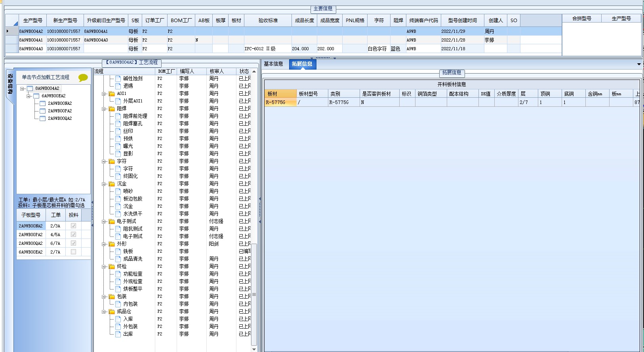Collapse the 字符 process group
644x352 pixels.
104,161
